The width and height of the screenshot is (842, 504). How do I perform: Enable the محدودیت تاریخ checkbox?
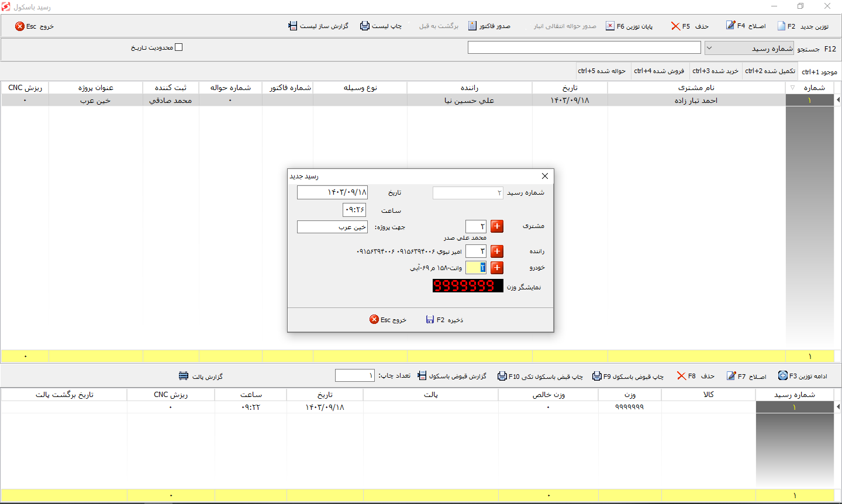(x=179, y=47)
